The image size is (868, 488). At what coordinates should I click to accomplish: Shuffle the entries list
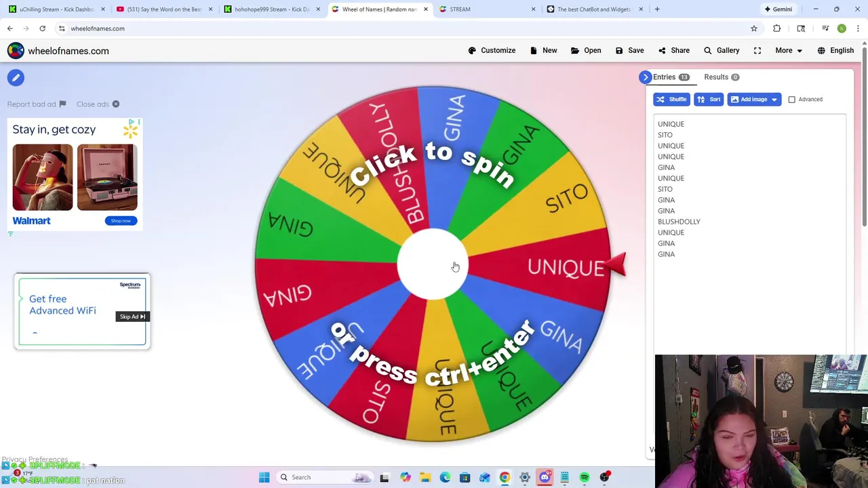671,100
